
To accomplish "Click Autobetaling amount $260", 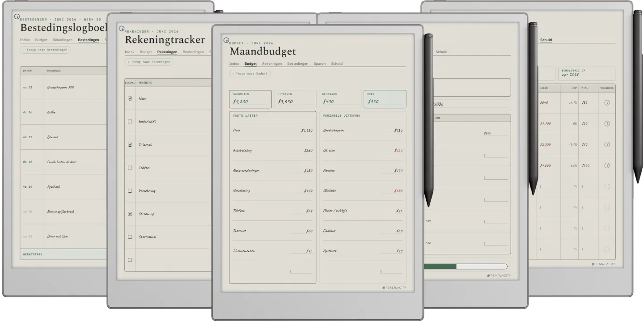I will click(308, 151).
